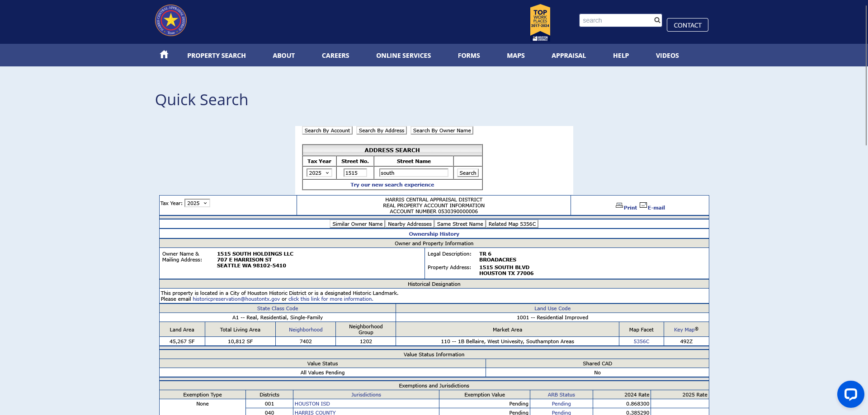Open Jurisdictions link

tap(366, 395)
